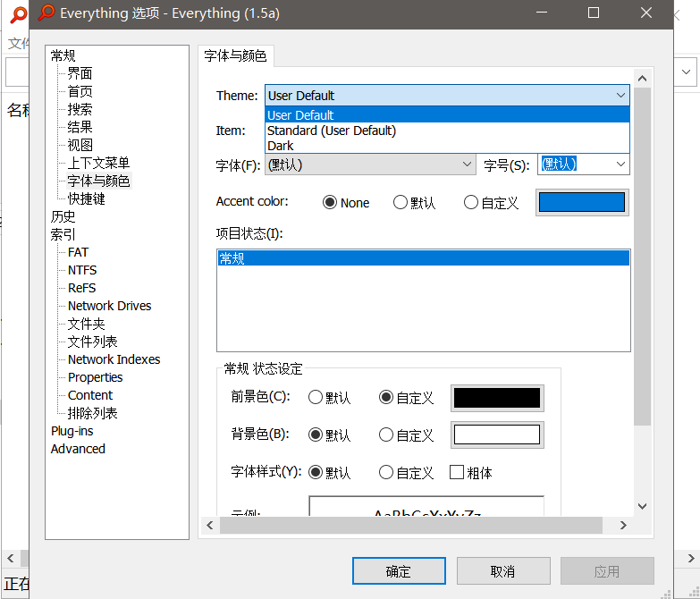The height and width of the screenshot is (599, 700).
Task: Open the black foreground color swatch
Action: click(497, 398)
